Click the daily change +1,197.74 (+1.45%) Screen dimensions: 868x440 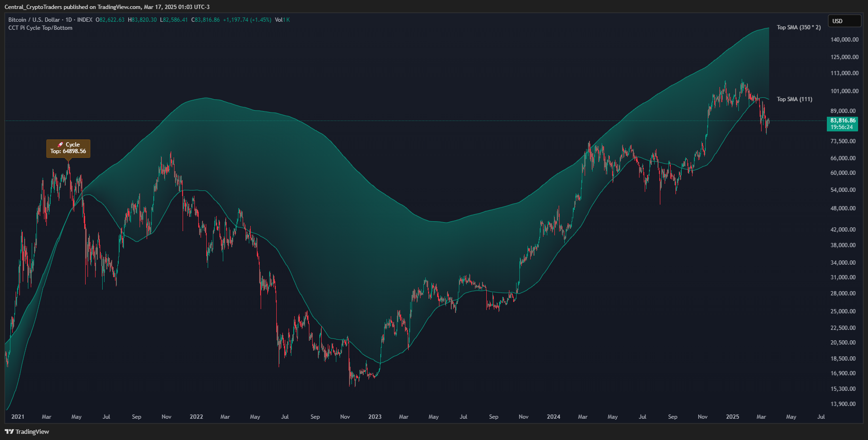(x=247, y=20)
